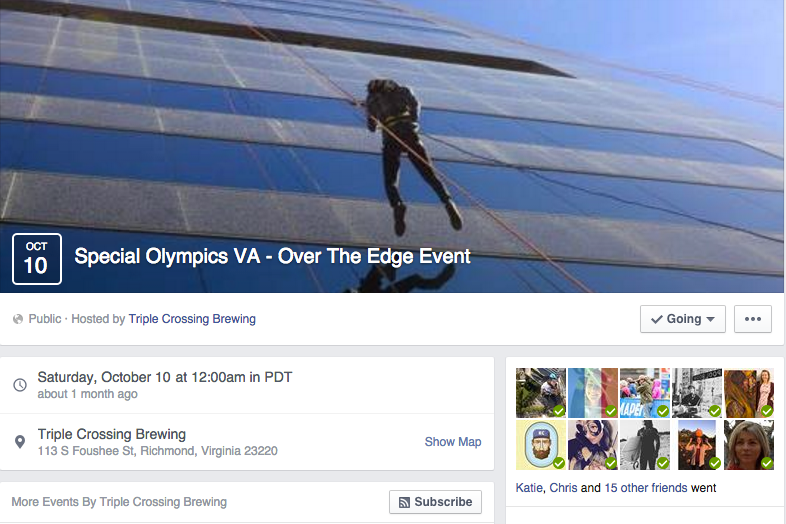Open Triple Crossing Brewing host link
Screen dimensions: 786x524
[192, 319]
